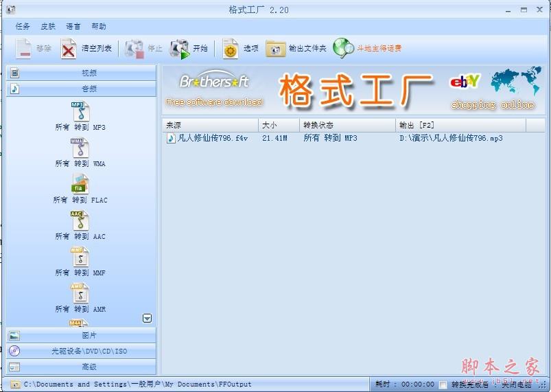Open the 语言 menu

click(73, 26)
